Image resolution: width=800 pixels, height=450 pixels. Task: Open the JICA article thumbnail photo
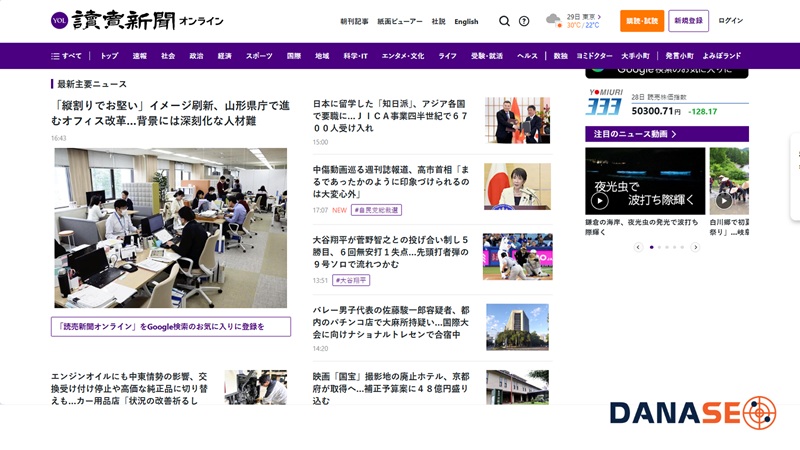[517, 120]
